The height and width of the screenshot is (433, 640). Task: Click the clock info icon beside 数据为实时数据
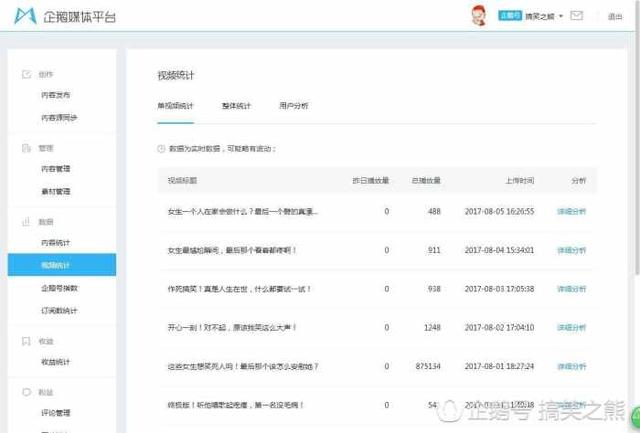point(161,148)
